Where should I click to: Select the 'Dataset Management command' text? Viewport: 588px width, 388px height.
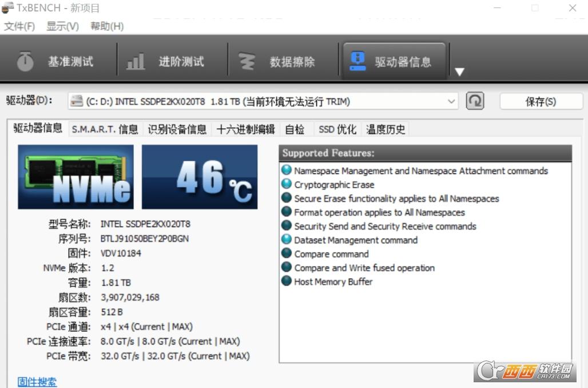click(356, 240)
